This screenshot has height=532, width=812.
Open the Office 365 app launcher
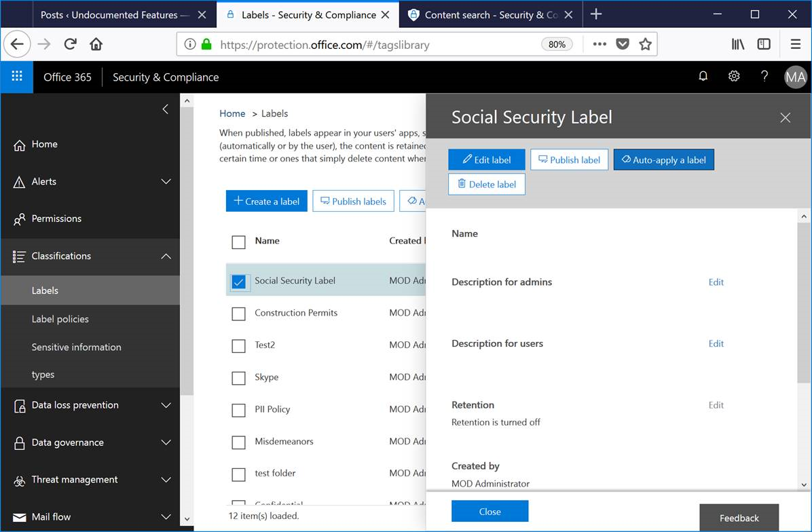(x=16, y=77)
